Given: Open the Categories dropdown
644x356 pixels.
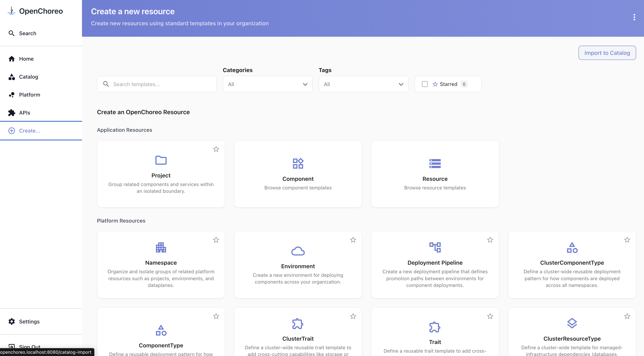Looking at the screenshot, I should [x=268, y=84].
